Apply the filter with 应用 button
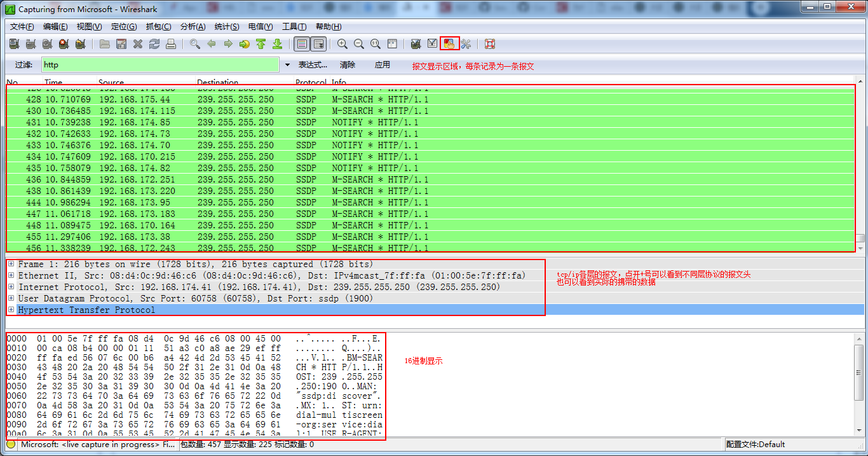 point(383,64)
